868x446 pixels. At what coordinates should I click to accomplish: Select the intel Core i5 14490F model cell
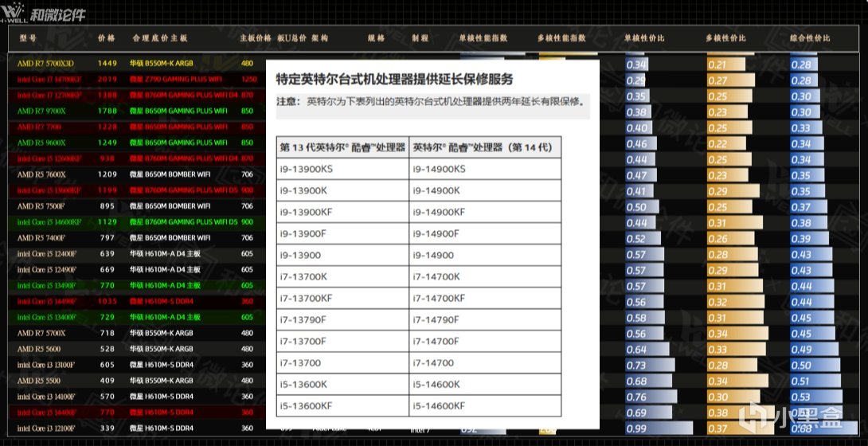click(x=47, y=301)
